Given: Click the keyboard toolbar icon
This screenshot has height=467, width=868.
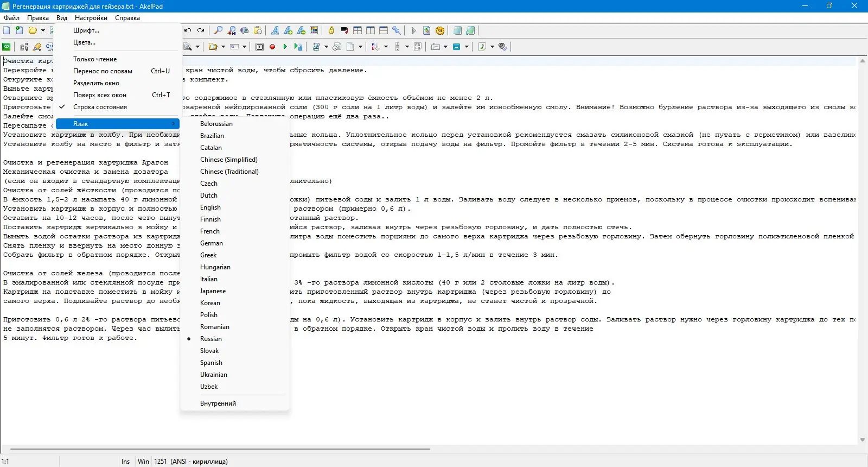Looking at the screenshot, I should 435,47.
